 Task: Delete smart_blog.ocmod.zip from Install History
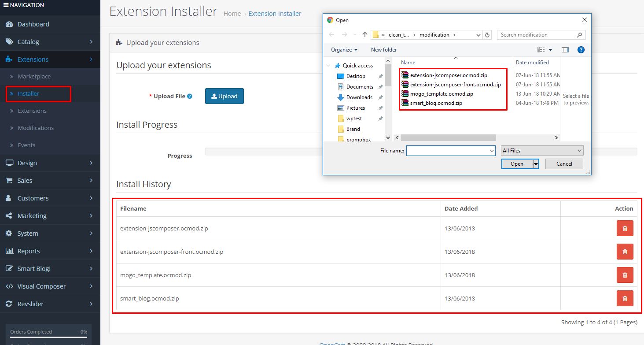point(625,298)
